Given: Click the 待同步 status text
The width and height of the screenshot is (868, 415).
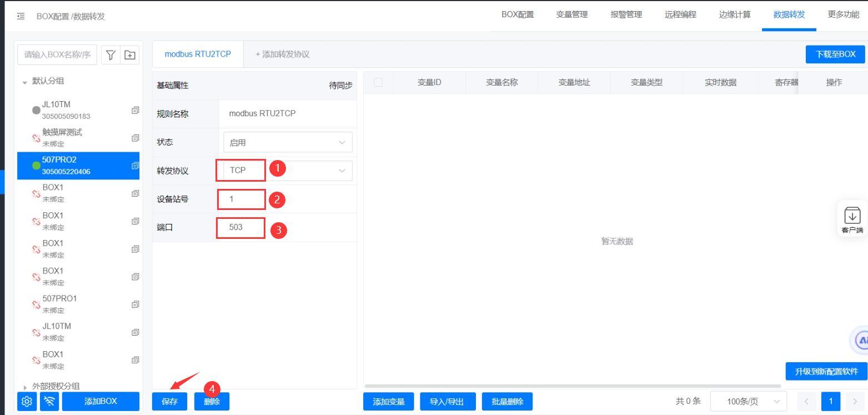Looking at the screenshot, I should (x=340, y=86).
